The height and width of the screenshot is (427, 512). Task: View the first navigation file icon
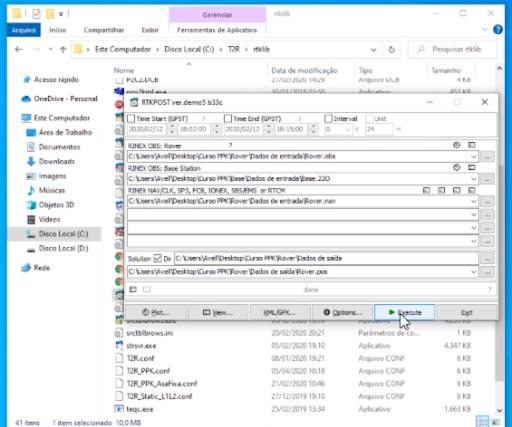tap(426, 190)
